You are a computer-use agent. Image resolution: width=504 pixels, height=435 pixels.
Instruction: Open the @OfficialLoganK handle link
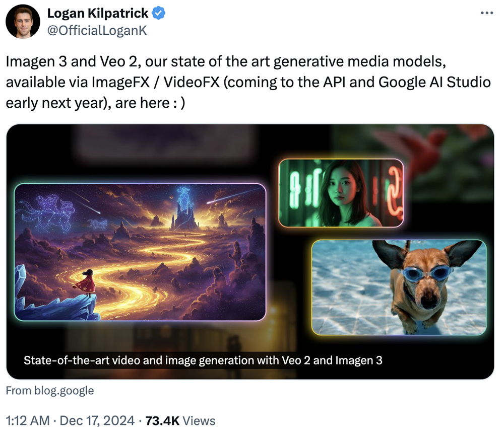[x=97, y=31]
